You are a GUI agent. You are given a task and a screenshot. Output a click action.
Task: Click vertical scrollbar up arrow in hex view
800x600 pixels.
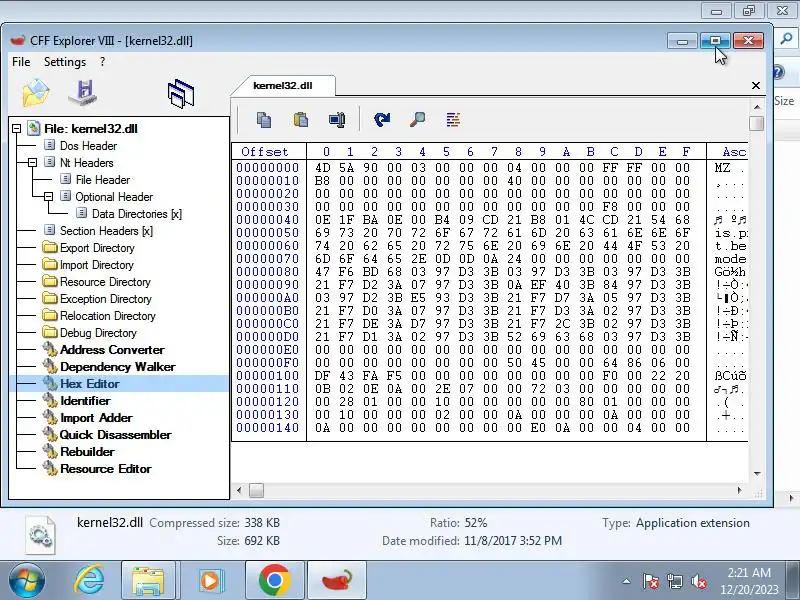tap(757, 107)
